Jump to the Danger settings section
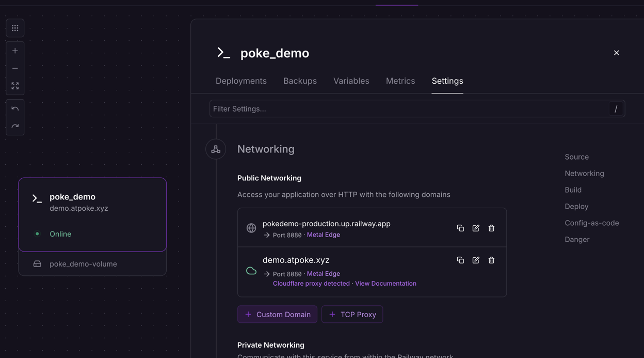This screenshot has height=358, width=644. pos(577,240)
